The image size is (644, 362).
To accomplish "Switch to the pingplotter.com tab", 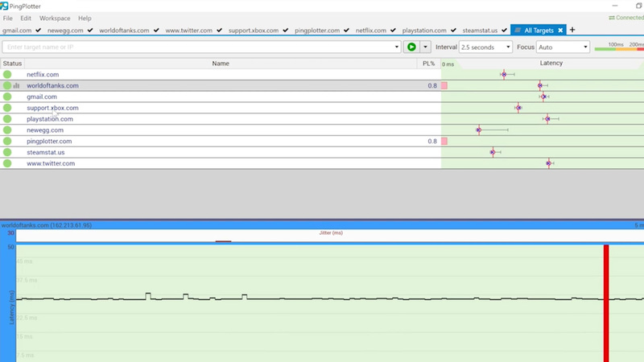I will [317, 31].
